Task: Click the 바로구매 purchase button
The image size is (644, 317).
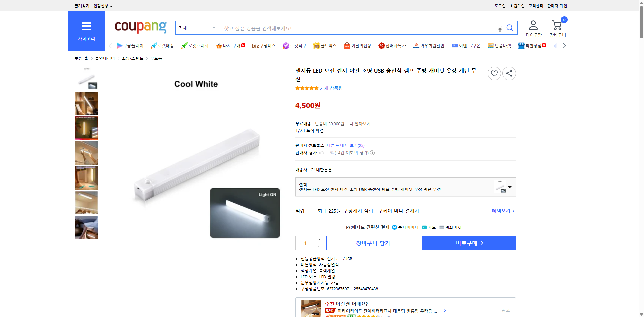Action: pos(469,243)
